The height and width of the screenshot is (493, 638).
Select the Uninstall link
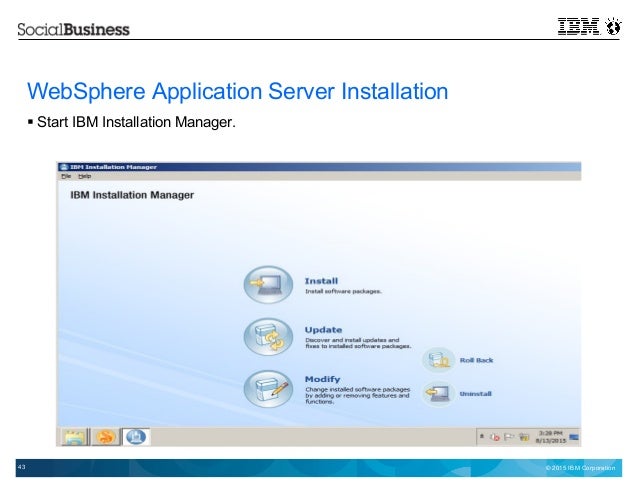coord(475,394)
